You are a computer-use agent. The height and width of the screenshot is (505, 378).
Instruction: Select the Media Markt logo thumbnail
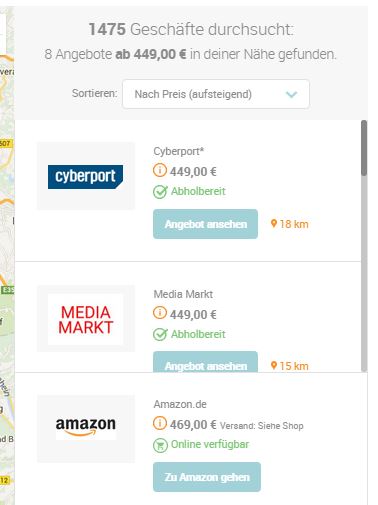pos(86,319)
